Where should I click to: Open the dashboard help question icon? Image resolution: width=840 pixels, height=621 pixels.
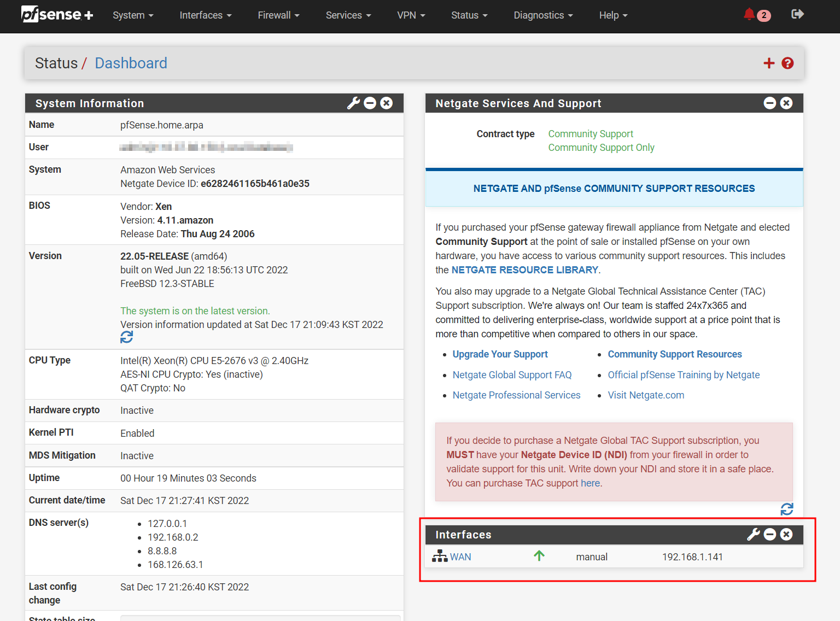point(787,63)
